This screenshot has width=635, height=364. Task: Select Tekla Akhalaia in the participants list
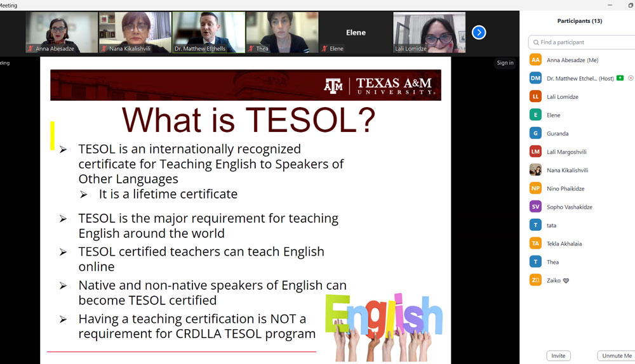564,244
